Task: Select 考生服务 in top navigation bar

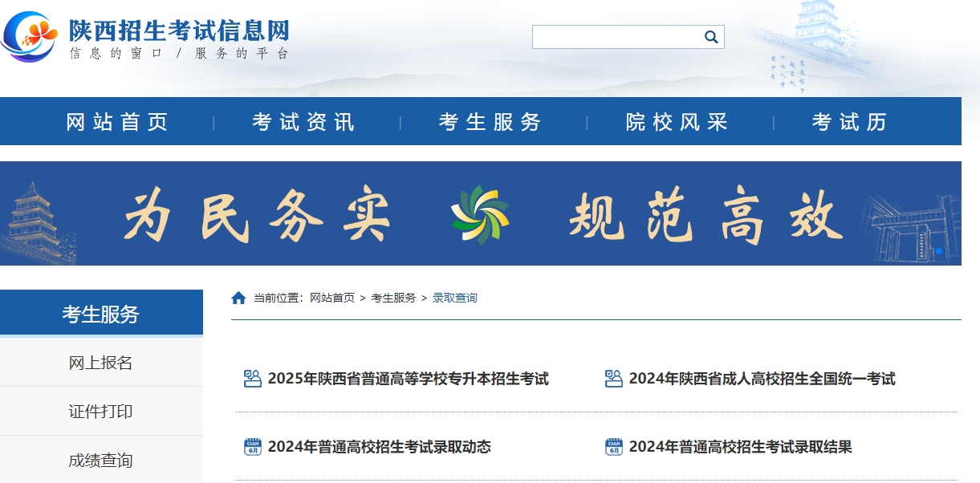Action: coord(490,122)
